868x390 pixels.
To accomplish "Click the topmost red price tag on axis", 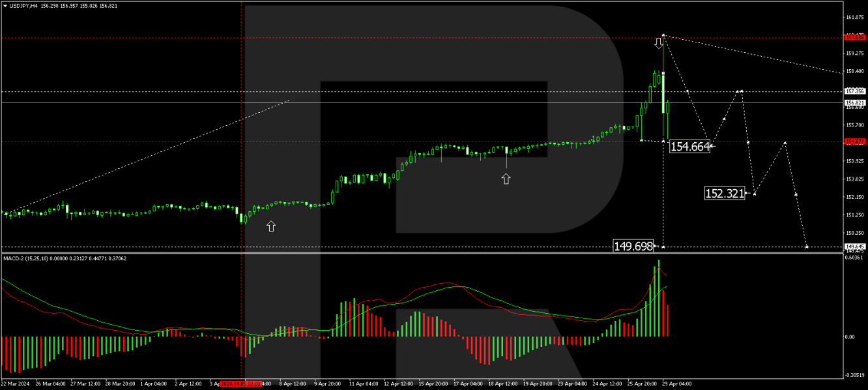I will coord(854,38).
